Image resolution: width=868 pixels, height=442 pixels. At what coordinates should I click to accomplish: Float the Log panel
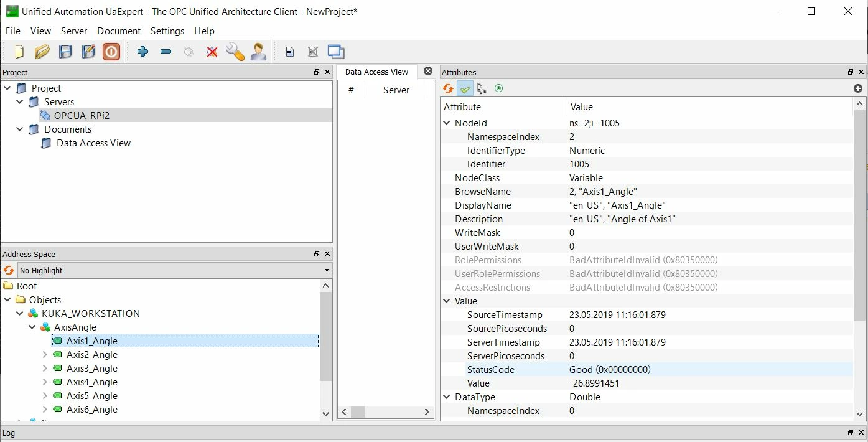tap(851, 433)
